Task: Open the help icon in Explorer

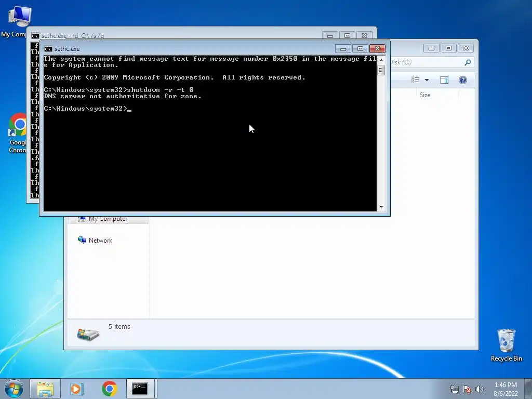Action: click(462, 80)
